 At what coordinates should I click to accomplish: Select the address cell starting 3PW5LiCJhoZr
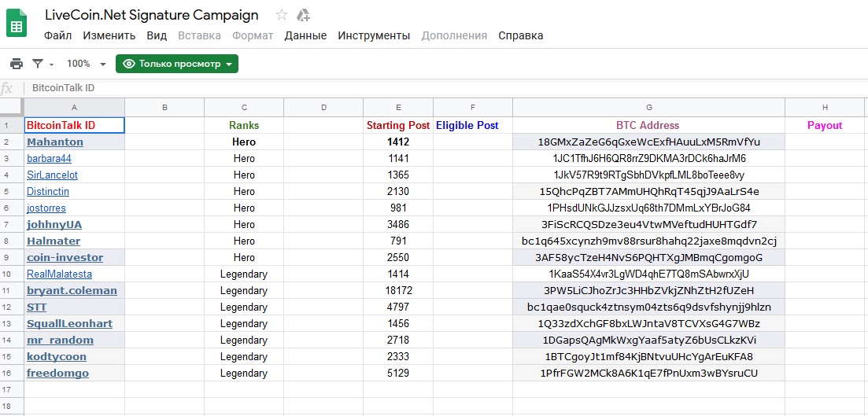click(648, 290)
